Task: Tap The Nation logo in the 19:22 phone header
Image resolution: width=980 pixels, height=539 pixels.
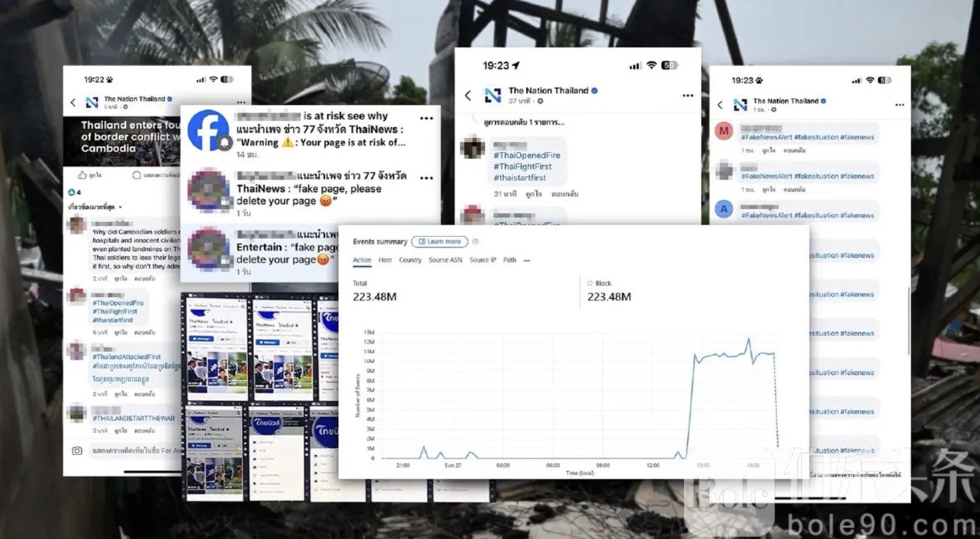Action: (x=92, y=102)
